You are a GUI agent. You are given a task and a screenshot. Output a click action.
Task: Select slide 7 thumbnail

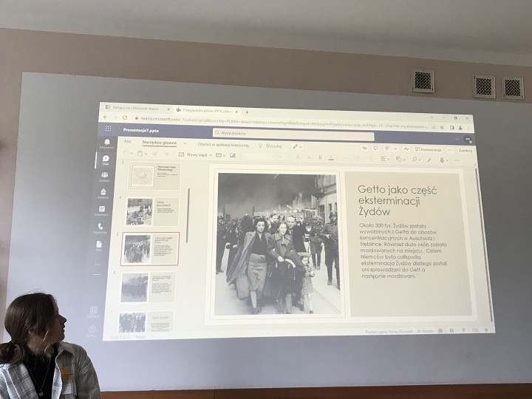pyautogui.click(x=146, y=321)
